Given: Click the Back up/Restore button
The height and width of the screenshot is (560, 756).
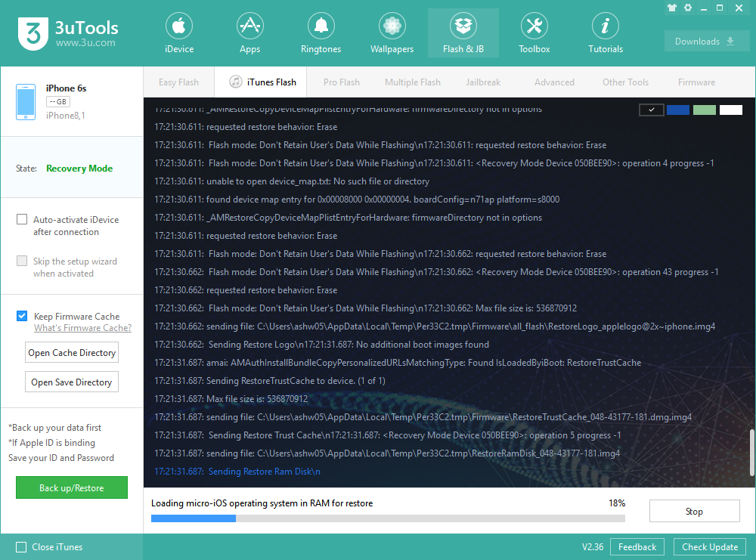Looking at the screenshot, I should click(72, 487).
